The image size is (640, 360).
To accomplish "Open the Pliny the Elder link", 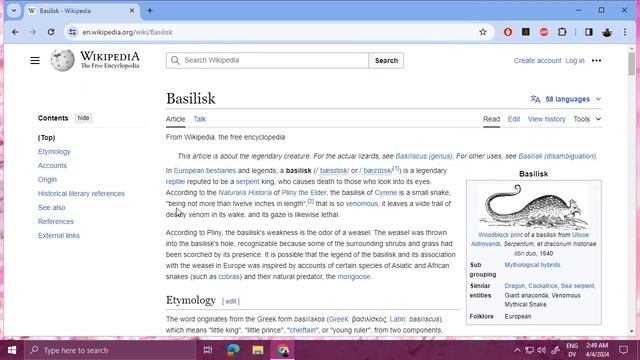I will click(x=304, y=193).
